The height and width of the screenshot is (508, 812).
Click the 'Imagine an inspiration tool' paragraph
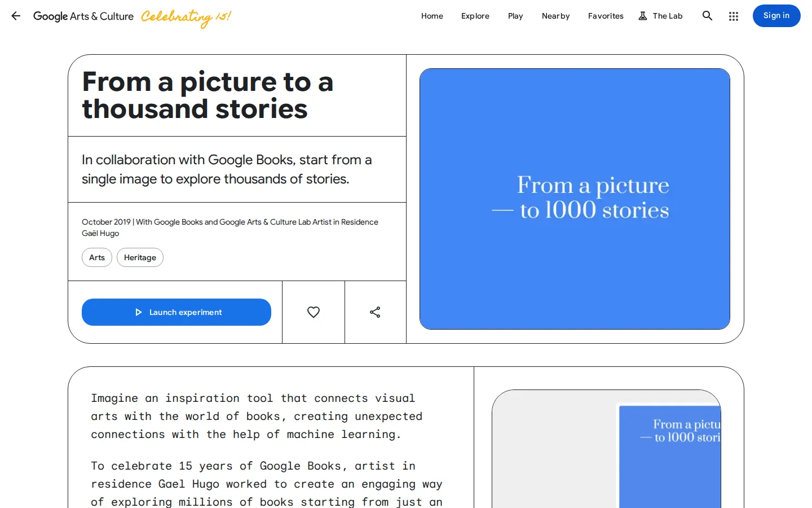[x=257, y=416]
